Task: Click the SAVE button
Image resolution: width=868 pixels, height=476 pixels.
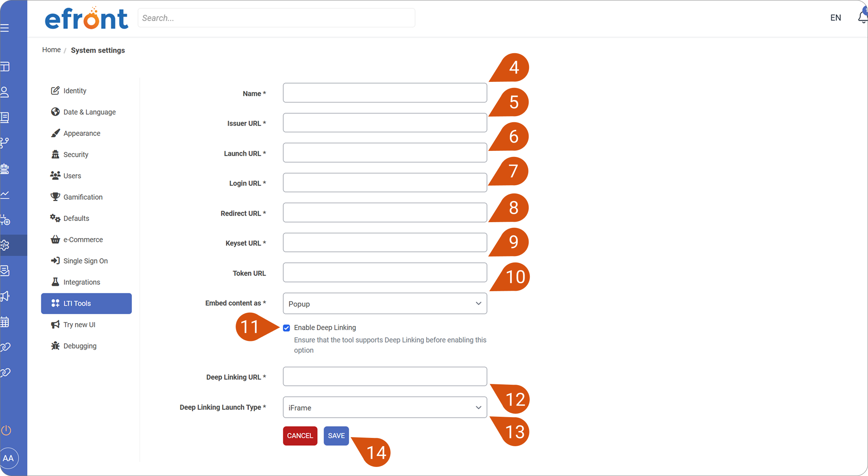Action: pyautogui.click(x=336, y=436)
